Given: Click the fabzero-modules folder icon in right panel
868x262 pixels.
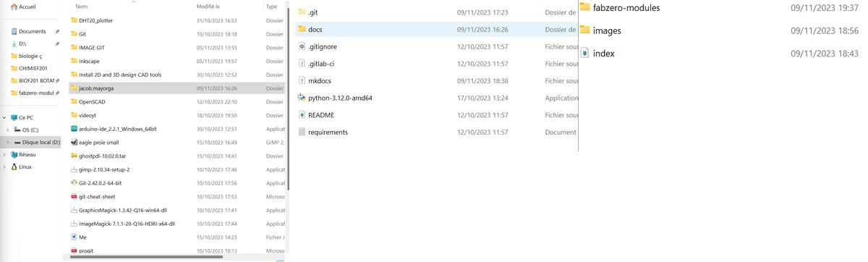Looking at the screenshot, I should (x=584, y=7).
